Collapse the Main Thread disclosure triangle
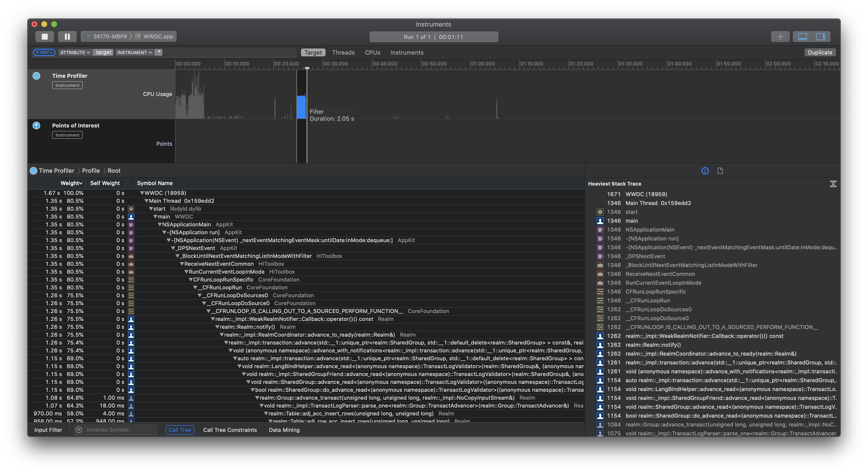The width and height of the screenshot is (868, 473). tap(147, 201)
